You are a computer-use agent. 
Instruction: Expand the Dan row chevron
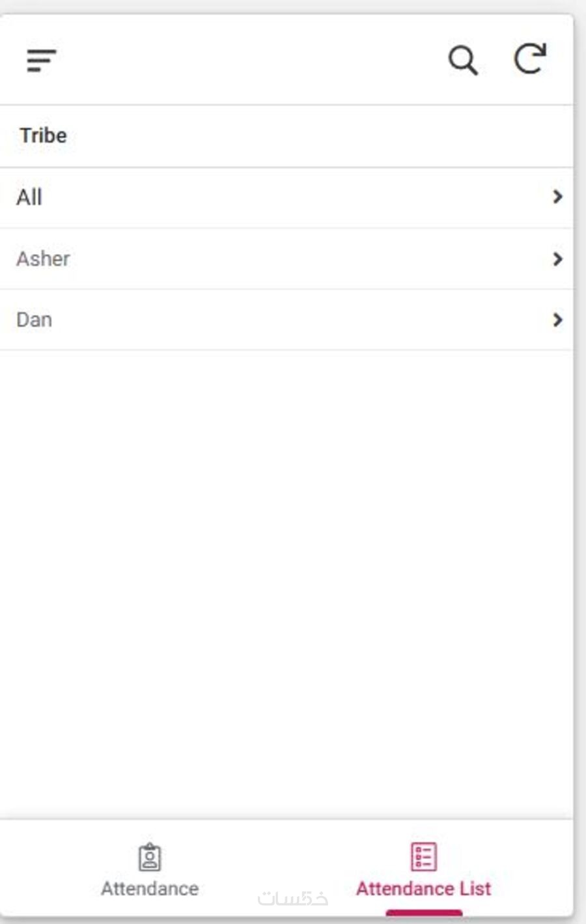point(557,320)
